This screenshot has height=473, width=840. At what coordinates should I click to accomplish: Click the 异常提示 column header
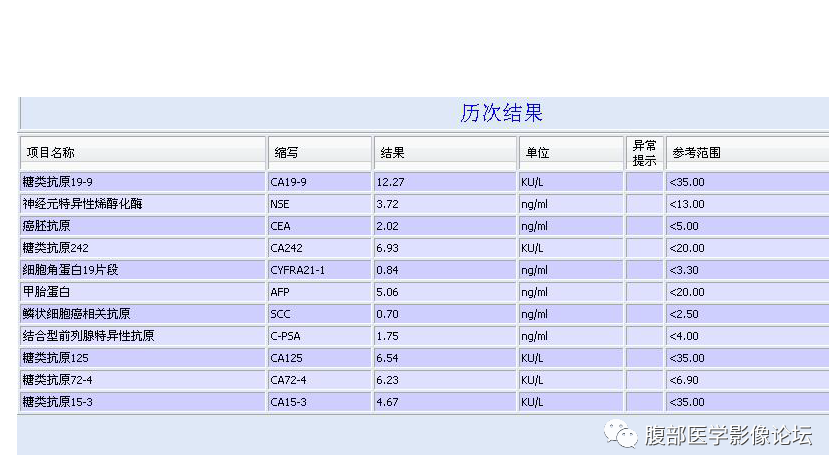point(644,153)
